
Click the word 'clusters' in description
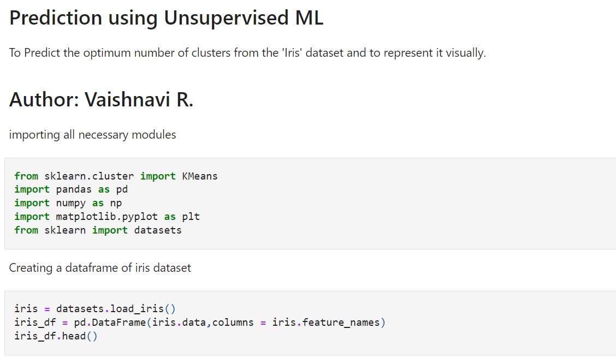(x=211, y=52)
